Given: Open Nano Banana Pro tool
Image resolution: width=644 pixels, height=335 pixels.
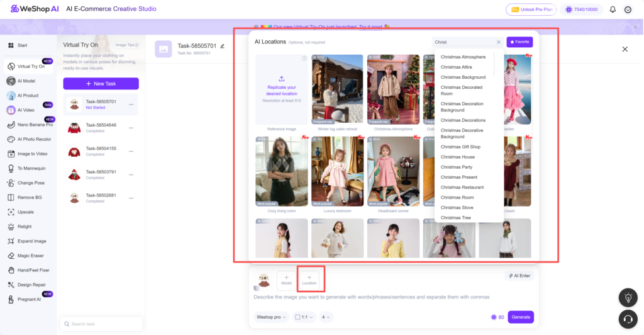Looking at the screenshot, I should tap(30, 125).
